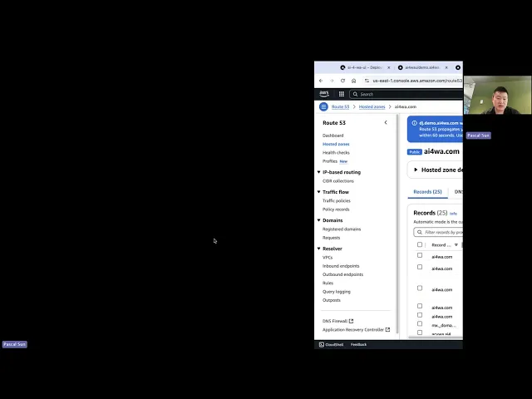Collapse the Route 53 side navigation

click(386, 122)
